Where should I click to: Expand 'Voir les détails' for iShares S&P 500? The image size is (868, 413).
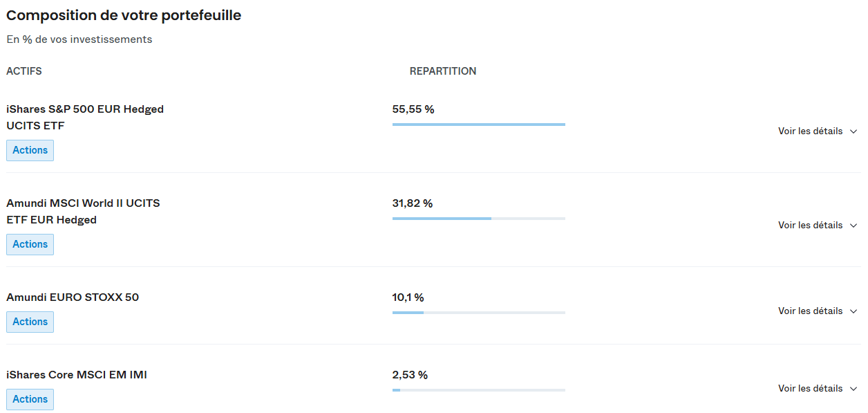[x=810, y=131]
